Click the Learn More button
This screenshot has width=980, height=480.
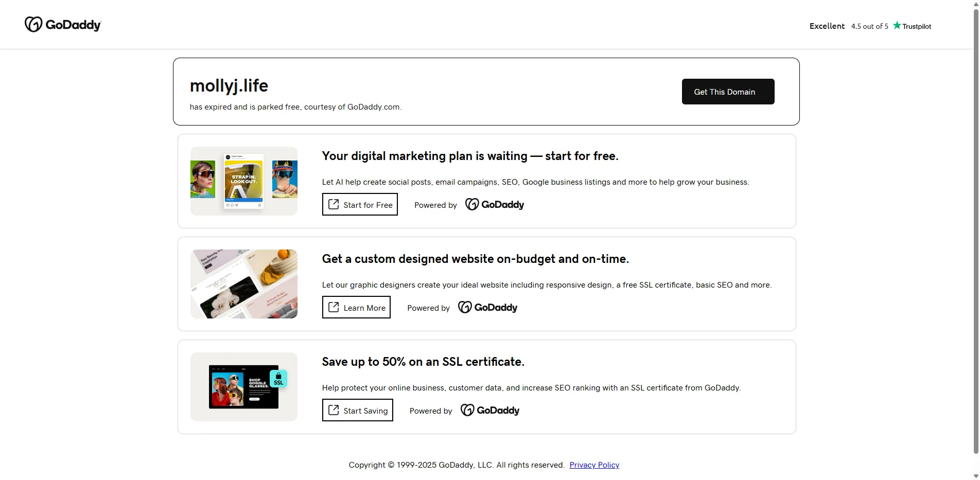pyautogui.click(x=356, y=308)
